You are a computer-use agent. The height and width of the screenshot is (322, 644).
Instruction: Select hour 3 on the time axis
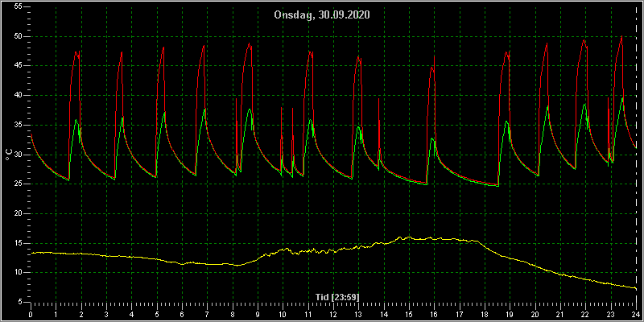[x=106, y=314]
